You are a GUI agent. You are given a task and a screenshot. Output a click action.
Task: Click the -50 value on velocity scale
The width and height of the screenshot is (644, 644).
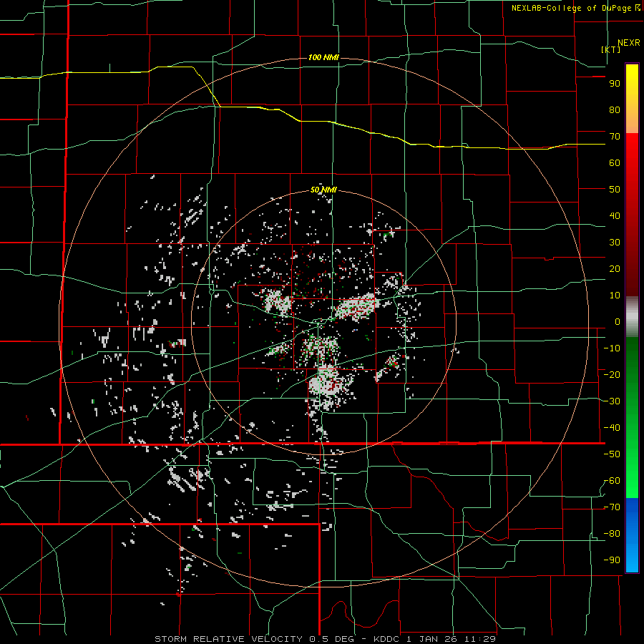612,454
